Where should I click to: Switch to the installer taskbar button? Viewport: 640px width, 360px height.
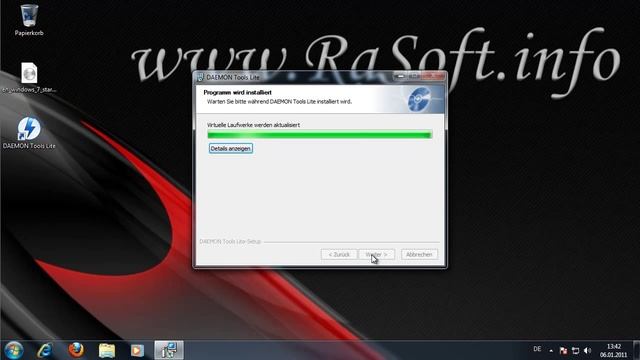[x=169, y=351]
